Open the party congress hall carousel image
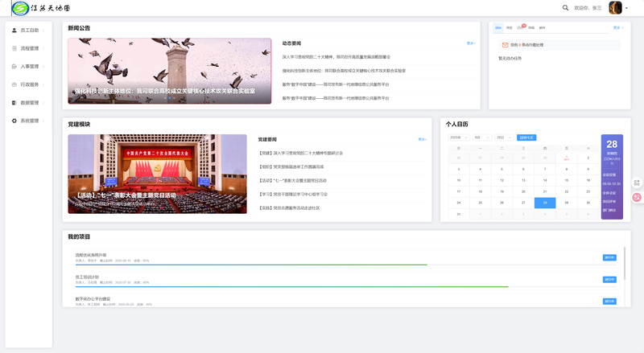Screen dimensions: 644x353 click(157, 174)
